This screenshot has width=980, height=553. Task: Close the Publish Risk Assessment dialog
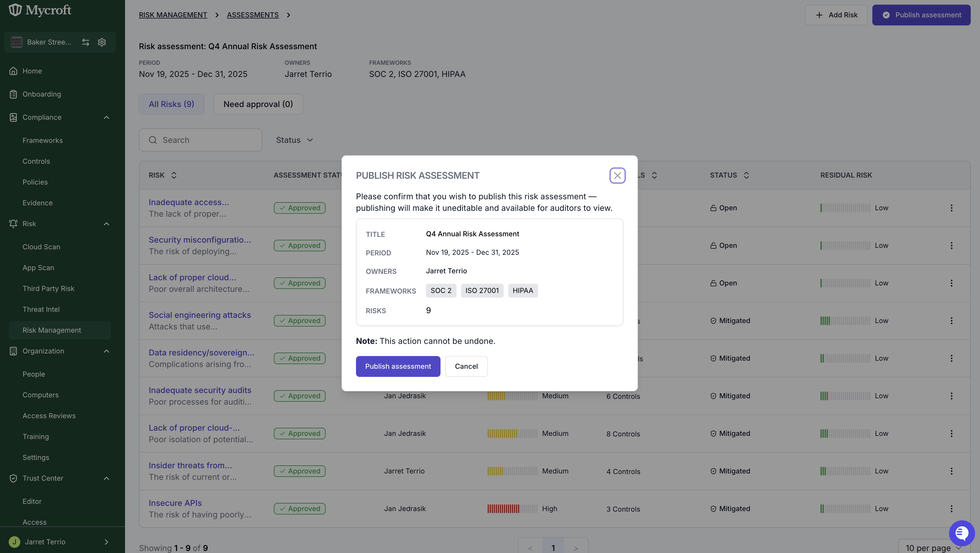pos(617,175)
